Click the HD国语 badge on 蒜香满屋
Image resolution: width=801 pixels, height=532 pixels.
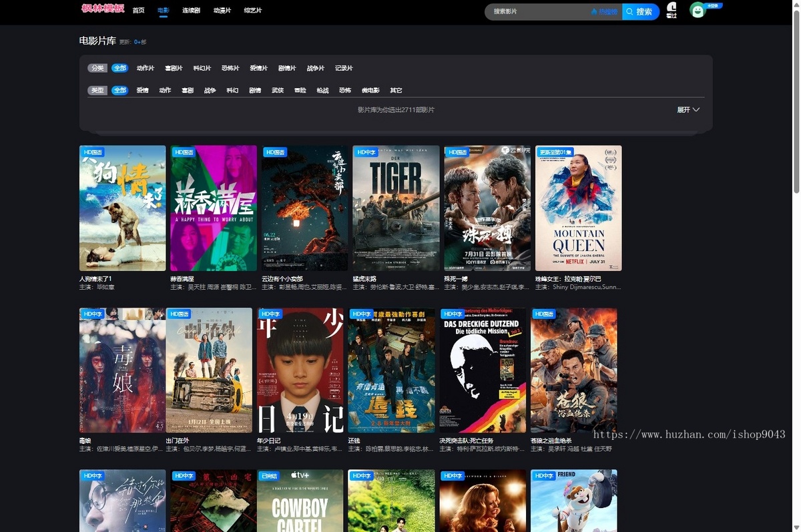coord(184,152)
